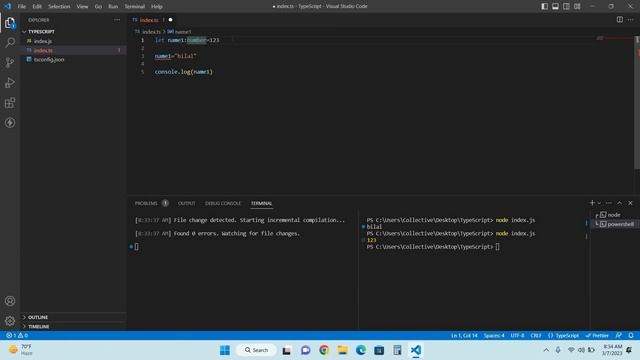Create a new terminal with plus icon

click(x=592, y=203)
